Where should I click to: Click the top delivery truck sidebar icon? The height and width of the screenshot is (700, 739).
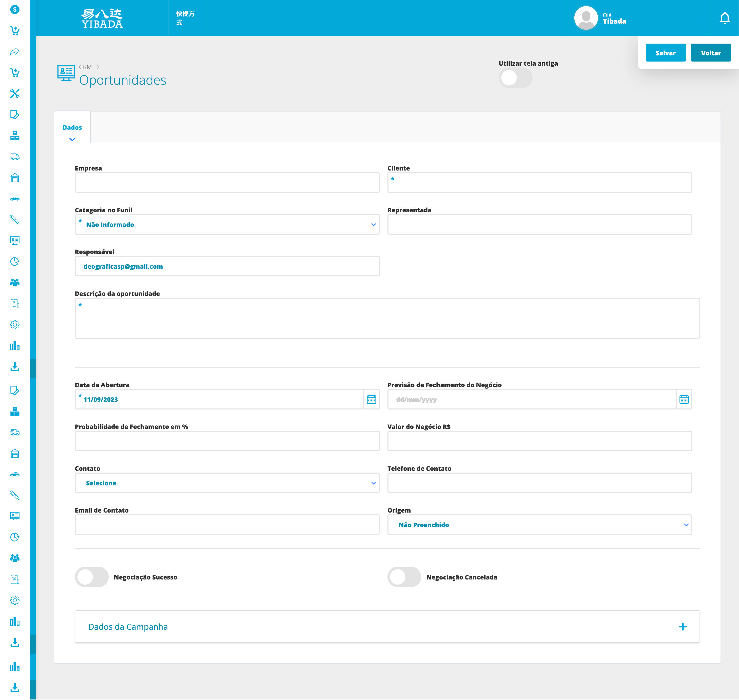coord(15,157)
